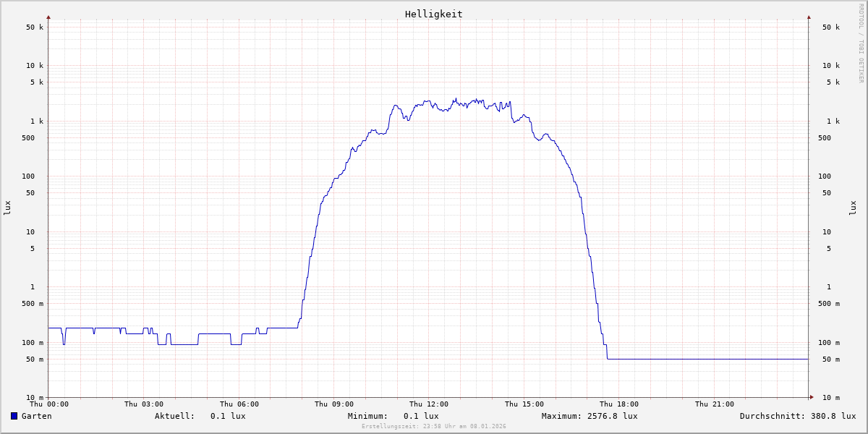Click the Thu 00:00 x-axis label
The image size is (868, 434).
pyautogui.click(x=49, y=404)
